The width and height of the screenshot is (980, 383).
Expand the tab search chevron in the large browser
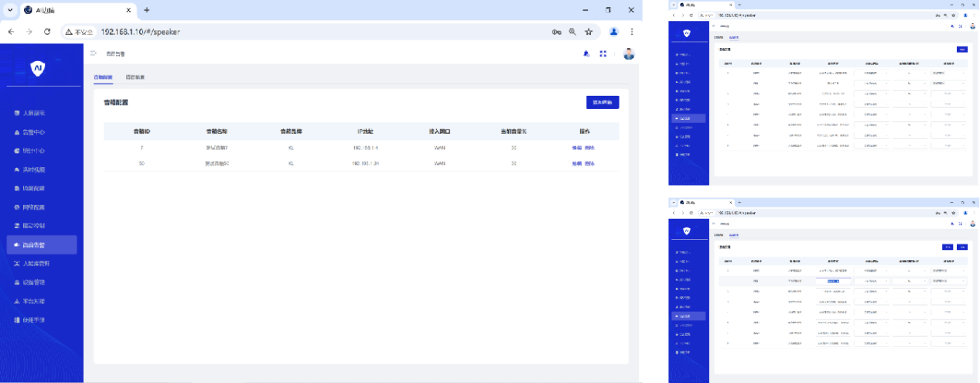(x=10, y=10)
